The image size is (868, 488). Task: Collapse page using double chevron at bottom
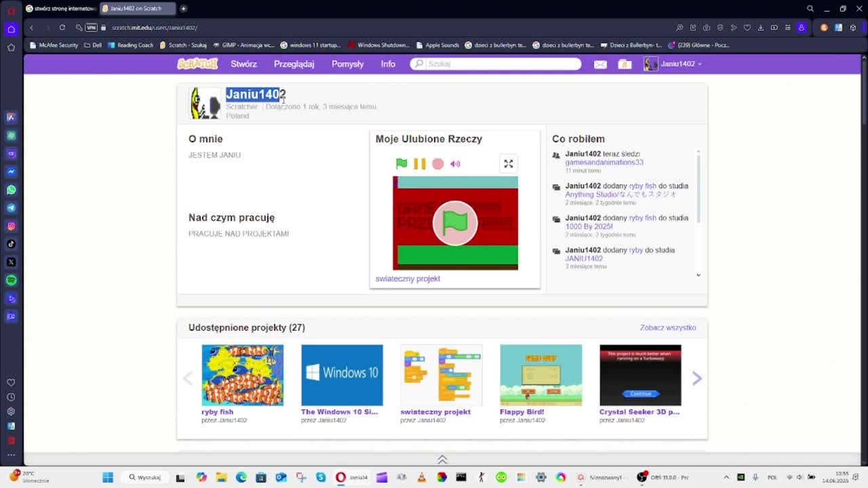442,460
